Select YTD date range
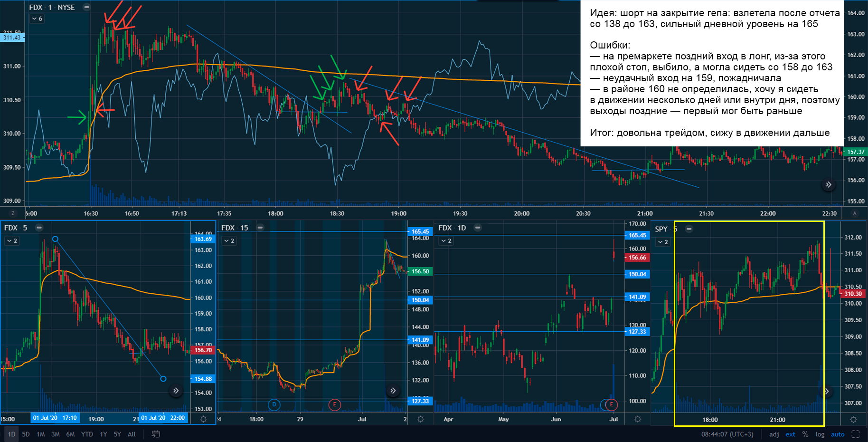 click(x=87, y=434)
